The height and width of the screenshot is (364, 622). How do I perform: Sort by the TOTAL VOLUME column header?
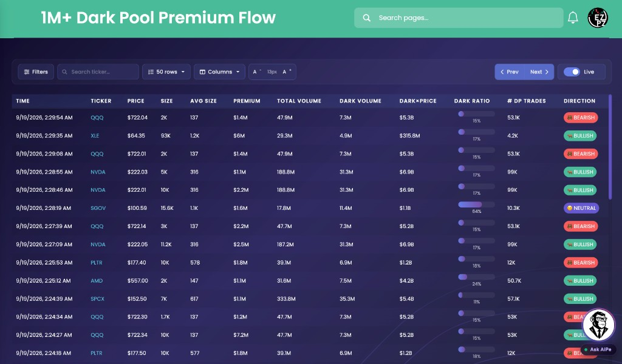299,101
